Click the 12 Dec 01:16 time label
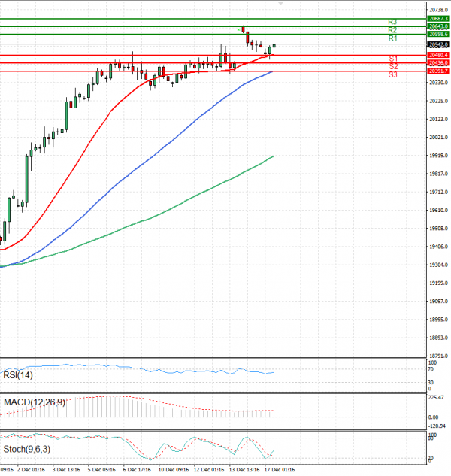451x476 pixels. pyautogui.click(x=209, y=470)
